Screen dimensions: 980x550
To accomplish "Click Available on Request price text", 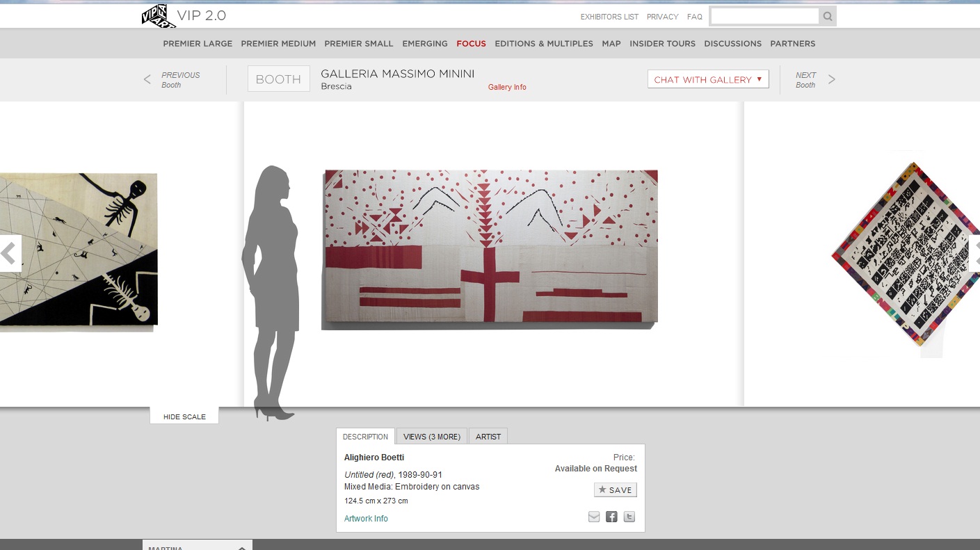I will click(595, 469).
